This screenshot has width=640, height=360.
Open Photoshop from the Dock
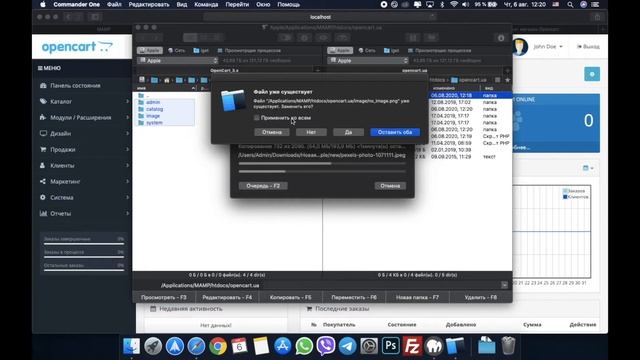(x=391, y=346)
